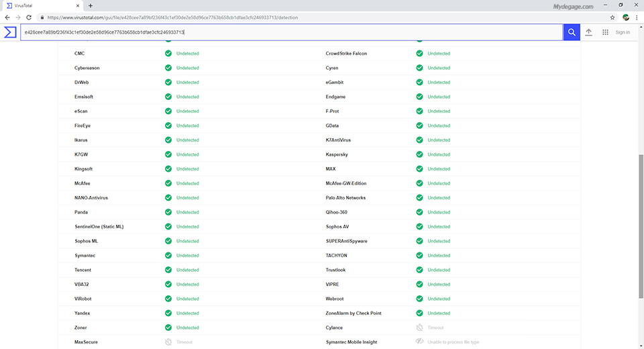
Task: Click unable-to-process icon for Symantec Mobile Insight
Action: (x=419, y=342)
